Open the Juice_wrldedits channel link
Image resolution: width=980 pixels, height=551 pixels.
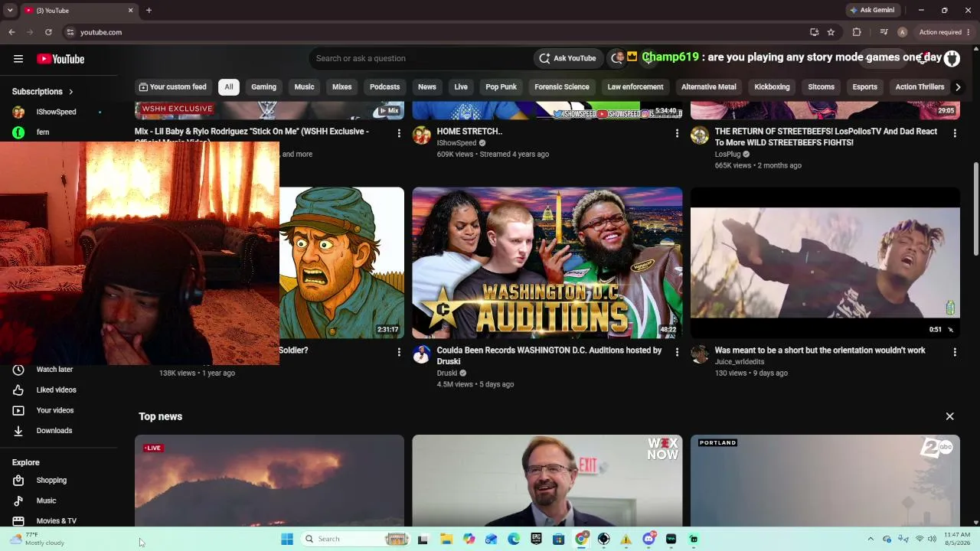[739, 362]
